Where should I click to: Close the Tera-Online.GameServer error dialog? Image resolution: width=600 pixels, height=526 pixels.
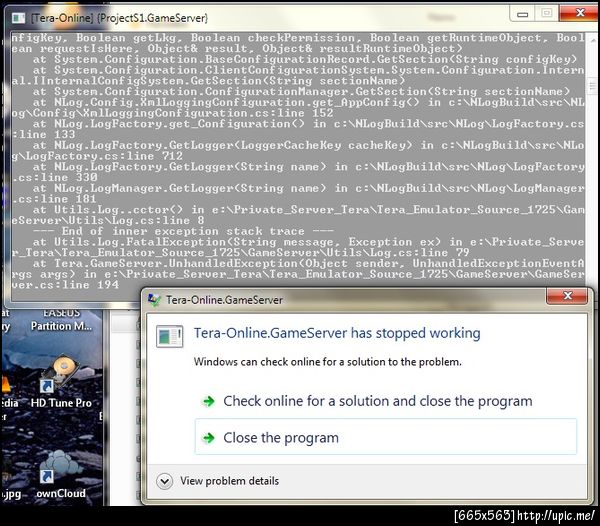(567, 296)
